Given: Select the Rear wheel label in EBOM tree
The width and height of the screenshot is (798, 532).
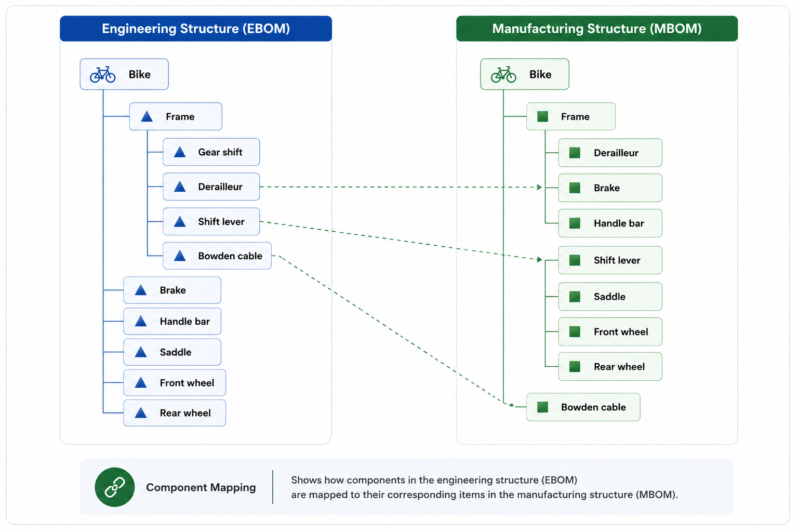Looking at the screenshot, I should pyautogui.click(x=185, y=413).
